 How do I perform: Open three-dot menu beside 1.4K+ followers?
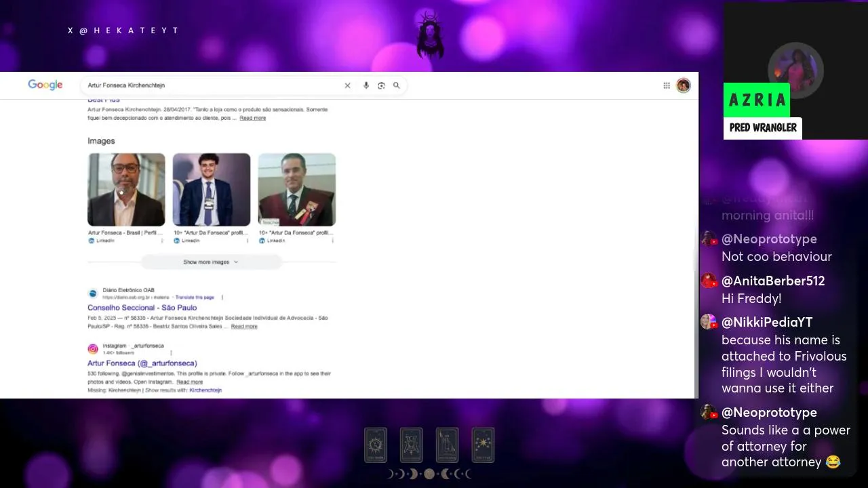(x=171, y=353)
